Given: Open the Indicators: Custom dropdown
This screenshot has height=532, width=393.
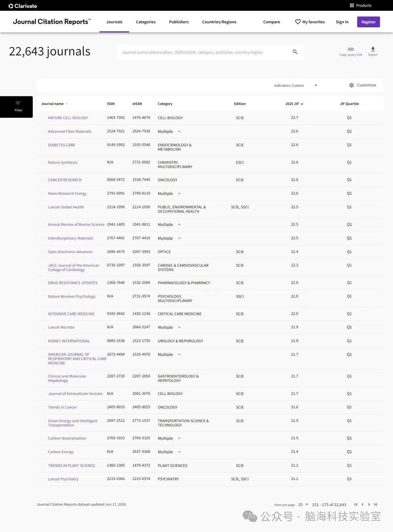Looking at the screenshot, I should [295, 85].
